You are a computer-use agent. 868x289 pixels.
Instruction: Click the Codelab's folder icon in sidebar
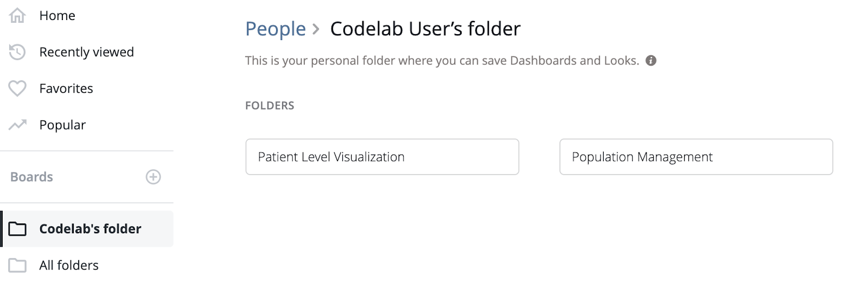[17, 229]
